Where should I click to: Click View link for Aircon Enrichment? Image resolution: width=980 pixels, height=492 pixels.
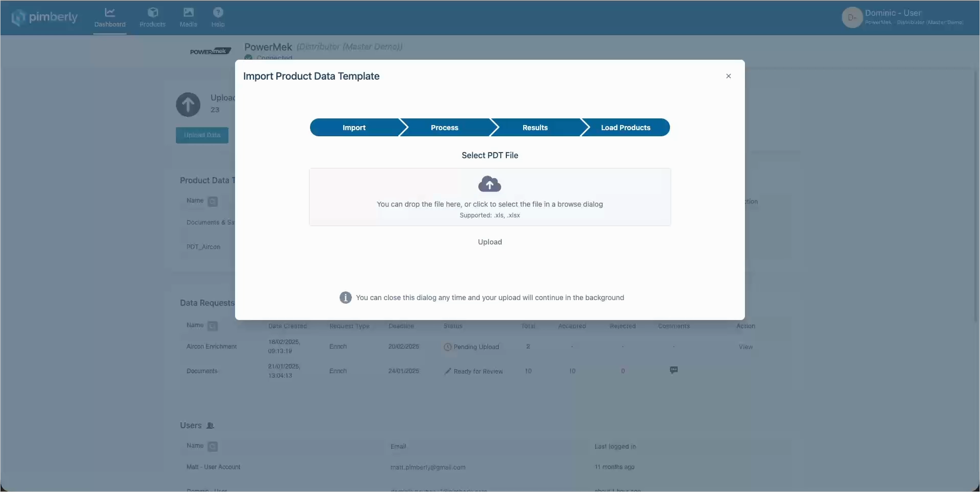pos(745,347)
